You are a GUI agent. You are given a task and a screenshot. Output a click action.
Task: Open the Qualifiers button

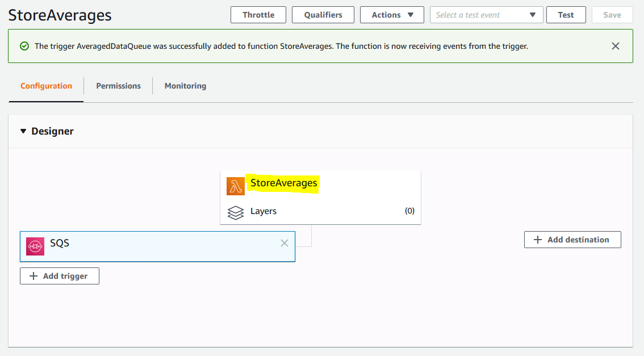[x=323, y=15]
